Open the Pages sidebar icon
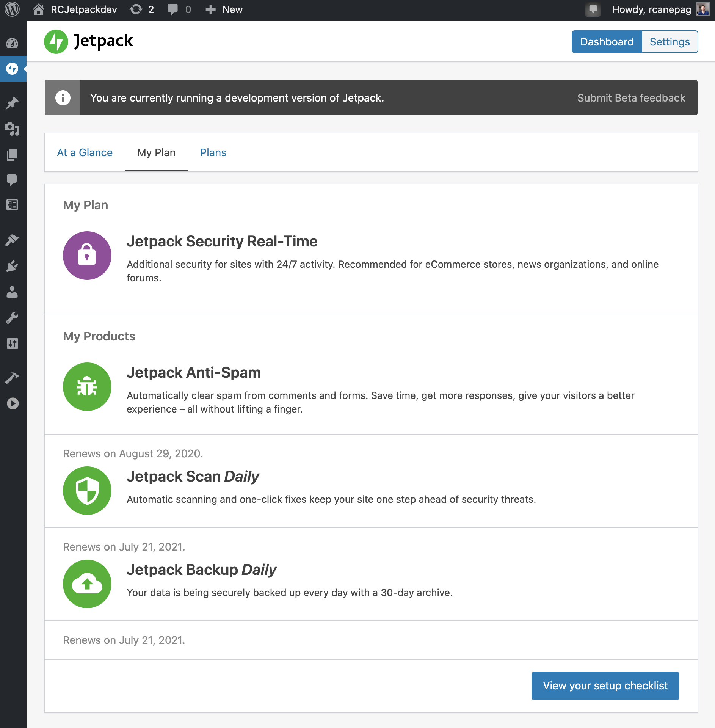 tap(13, 154)
